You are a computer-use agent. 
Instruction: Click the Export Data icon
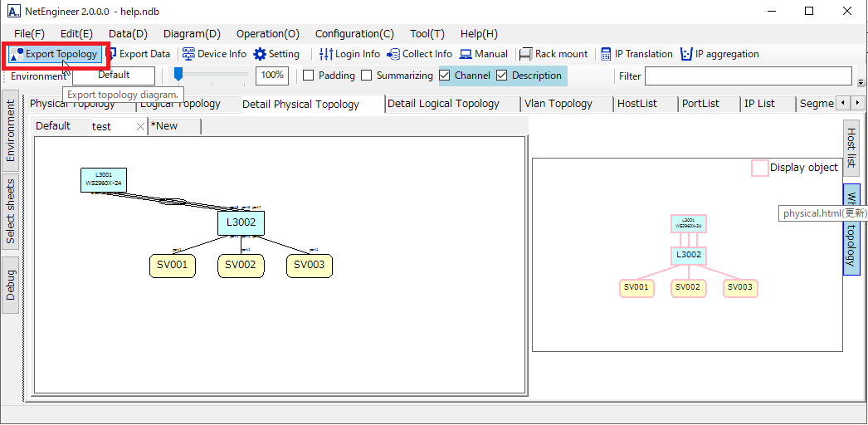click(x=110, y=54)
